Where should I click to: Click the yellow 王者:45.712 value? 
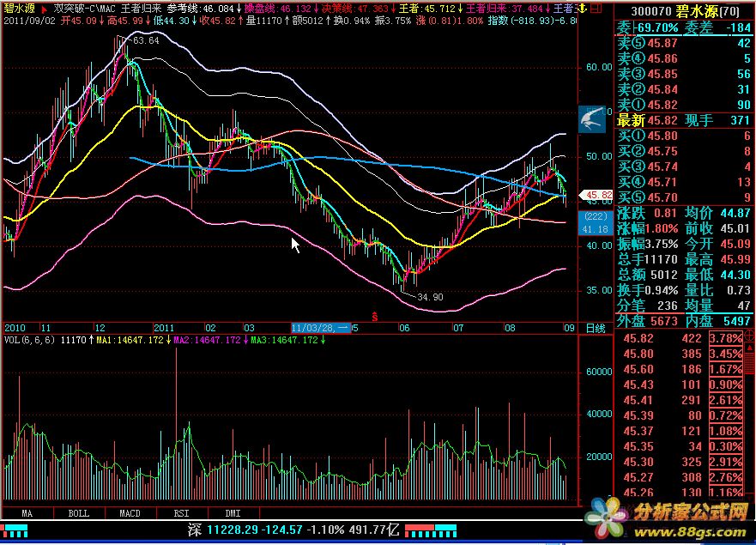[427, 9]
